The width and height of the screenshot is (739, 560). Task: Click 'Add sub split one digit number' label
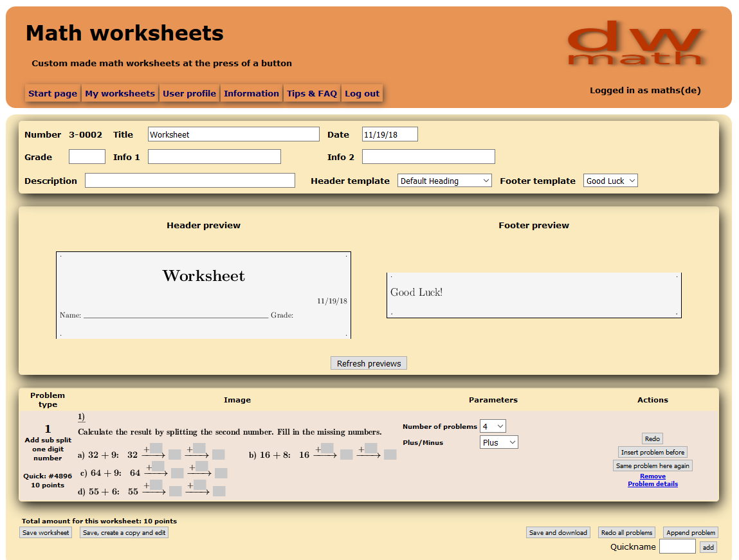point(48,449)
